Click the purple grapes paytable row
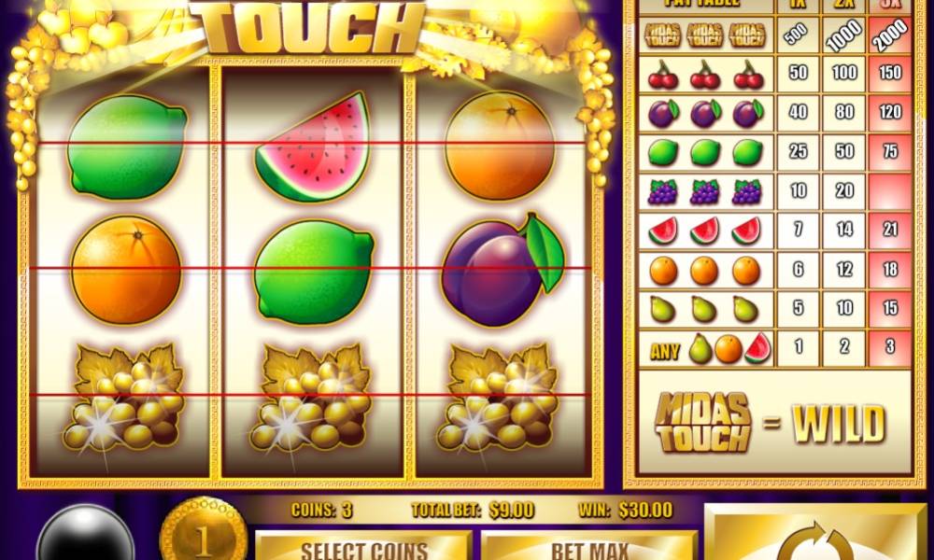This screenshot has width=934, height=560. pyautogui.click(x=774, y=192)
